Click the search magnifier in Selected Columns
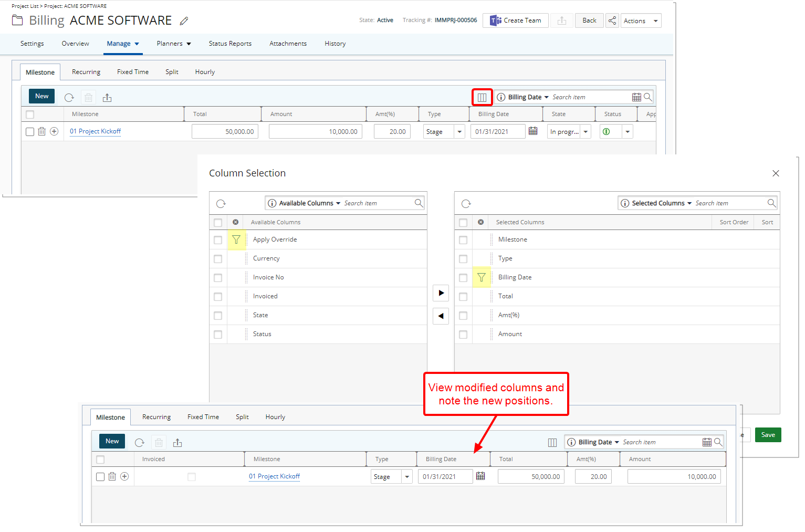 coord(771,203)
